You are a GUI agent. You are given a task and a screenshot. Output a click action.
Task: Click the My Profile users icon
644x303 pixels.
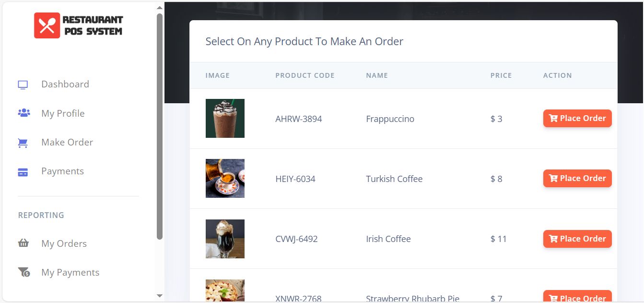[23, 113]
